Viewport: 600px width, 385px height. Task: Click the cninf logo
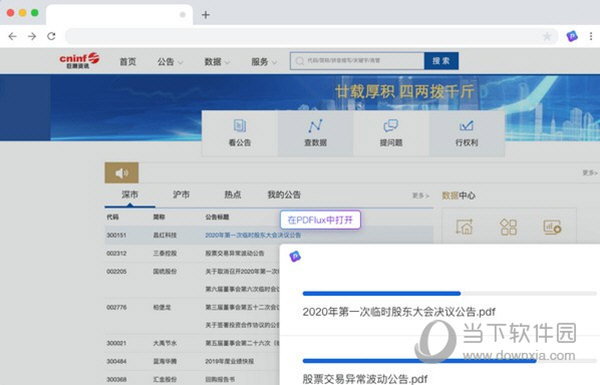click(x=79, y=60)
